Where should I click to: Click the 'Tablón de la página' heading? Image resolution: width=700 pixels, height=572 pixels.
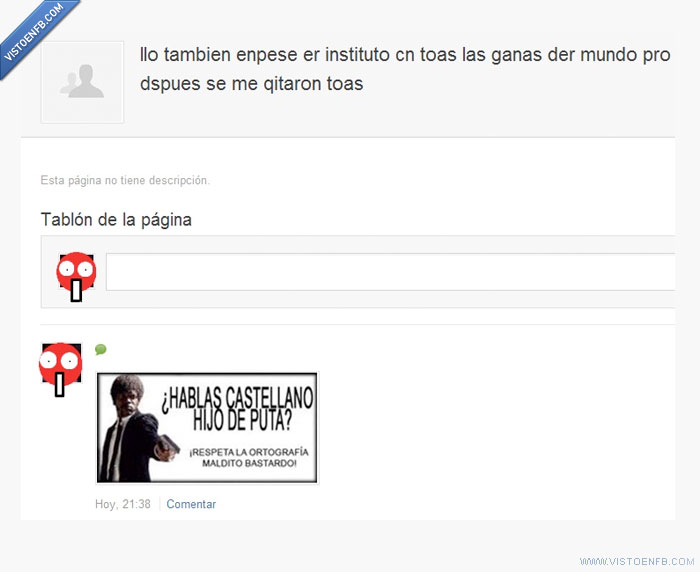116,220
